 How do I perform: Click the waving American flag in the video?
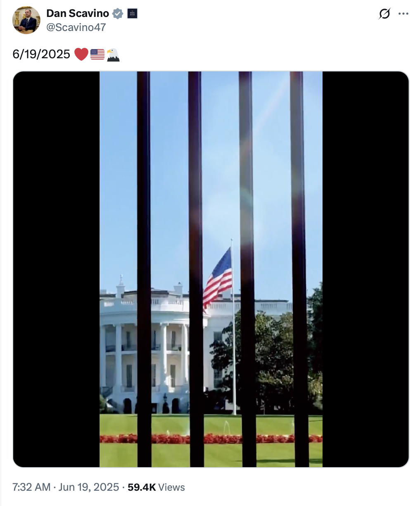[218, 277]
